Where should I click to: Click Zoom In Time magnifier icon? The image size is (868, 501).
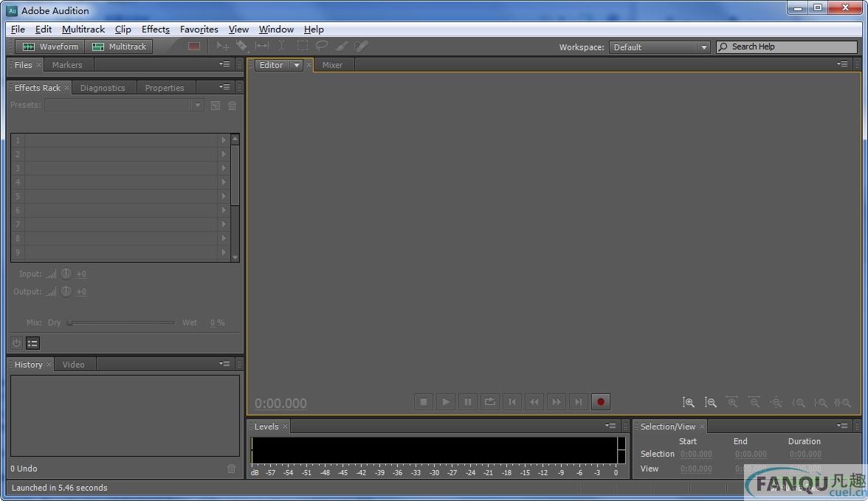point(732,402)
